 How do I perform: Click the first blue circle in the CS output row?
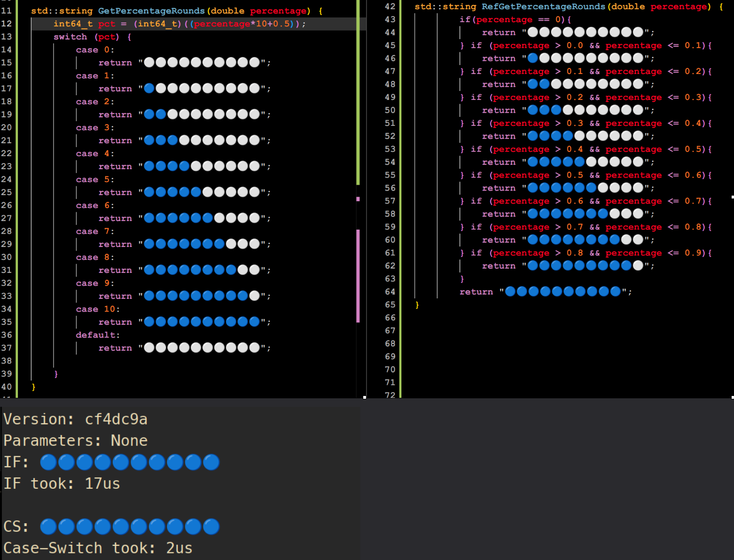click(x=48, y=527)
